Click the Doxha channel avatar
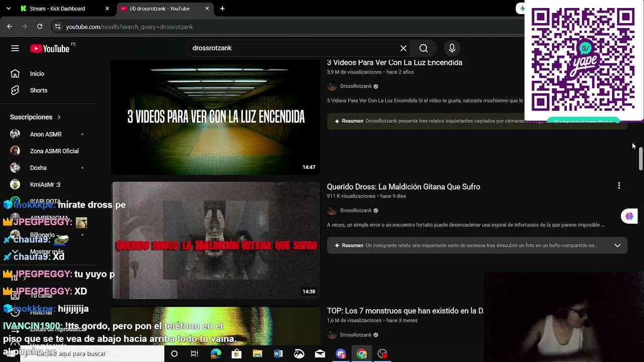 pyautogui.click(x=15, y=168)
